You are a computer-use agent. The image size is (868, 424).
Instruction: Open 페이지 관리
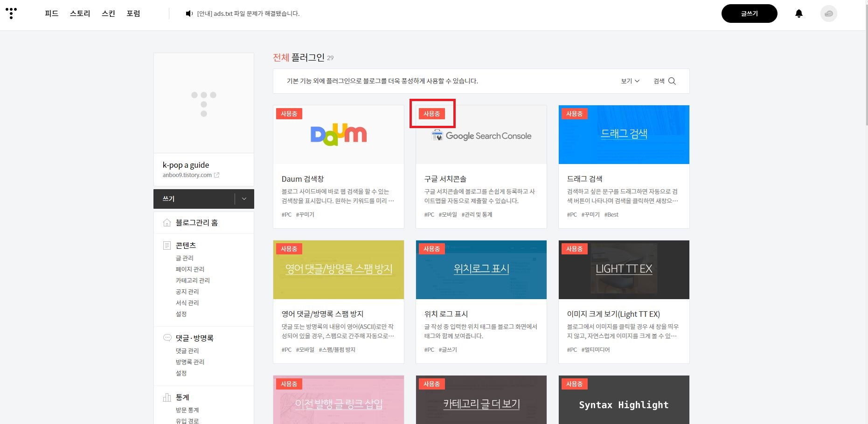[x=190, y=269]
